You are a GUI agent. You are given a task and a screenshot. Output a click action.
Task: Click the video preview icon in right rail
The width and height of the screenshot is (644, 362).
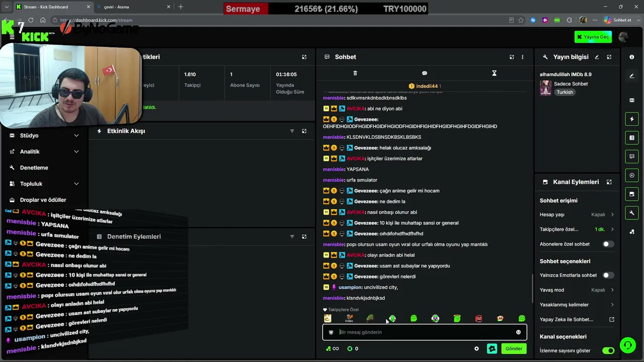coord(632,100)
